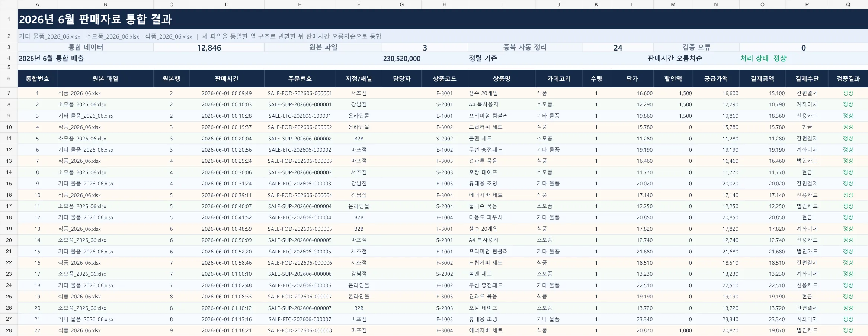Click the 검증 오류 value 0
The image size is (868, 336).
(803, 48)
